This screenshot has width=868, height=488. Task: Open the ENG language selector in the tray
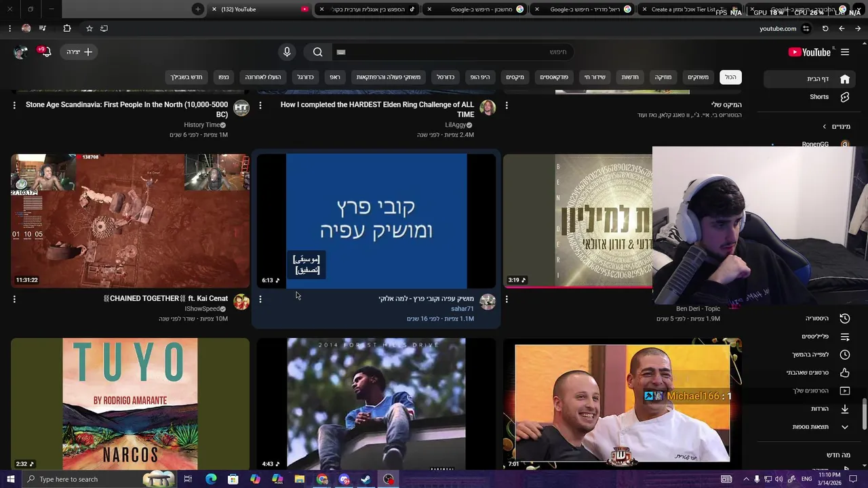click(x=807, y=479)
